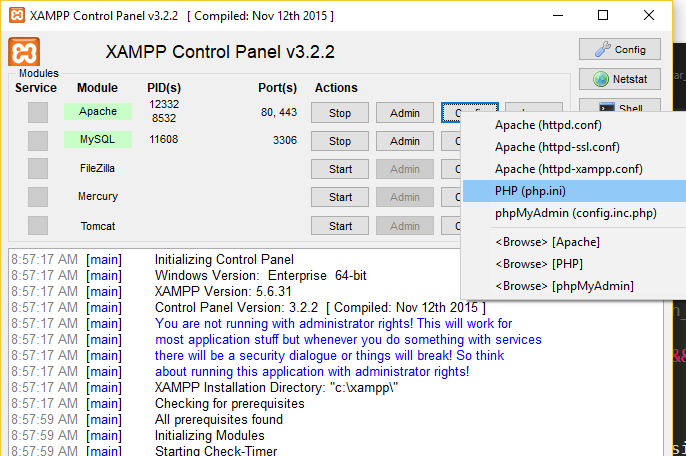The image size is (686, 456).
Task: Click Apache PID value 8532
Action: pyautogui.click(x=164, y=118)
